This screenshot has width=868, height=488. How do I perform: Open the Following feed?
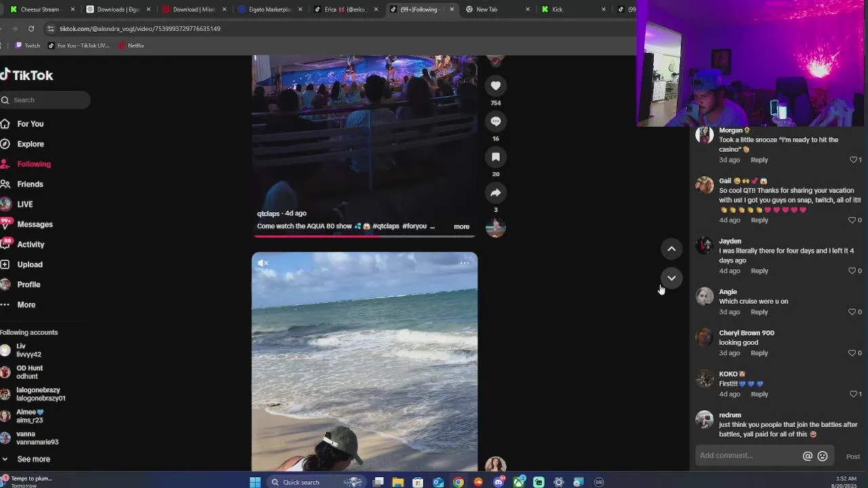pyautogui.click(x=26, y=164)
